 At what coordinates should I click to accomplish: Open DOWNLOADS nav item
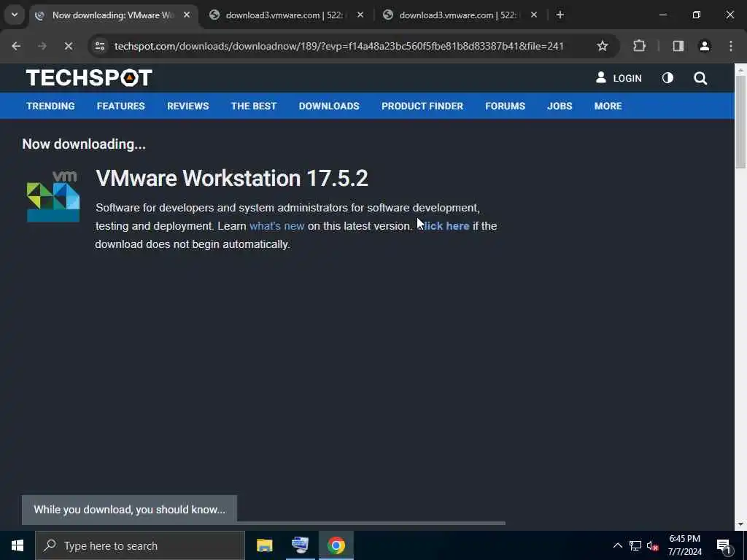click(329, 106)
